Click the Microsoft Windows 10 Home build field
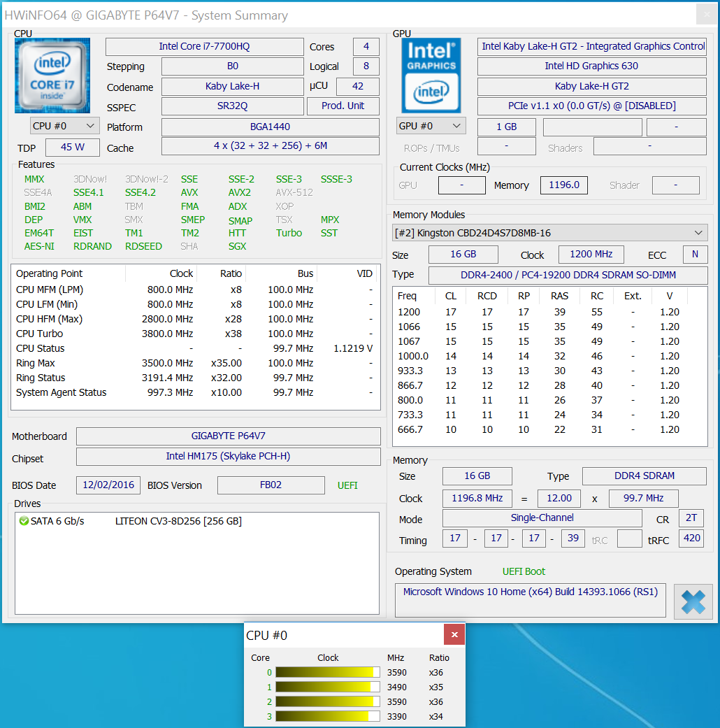 tap(530, 600)
